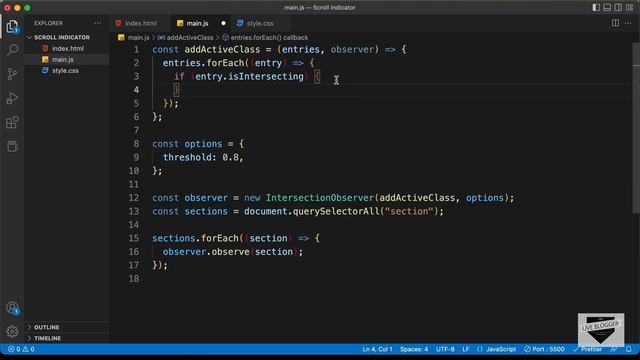The height and width of the screenshot is (360, 640).
Task: Open Explorer more actions ellipsis
Action: click(x=98, y=23)
